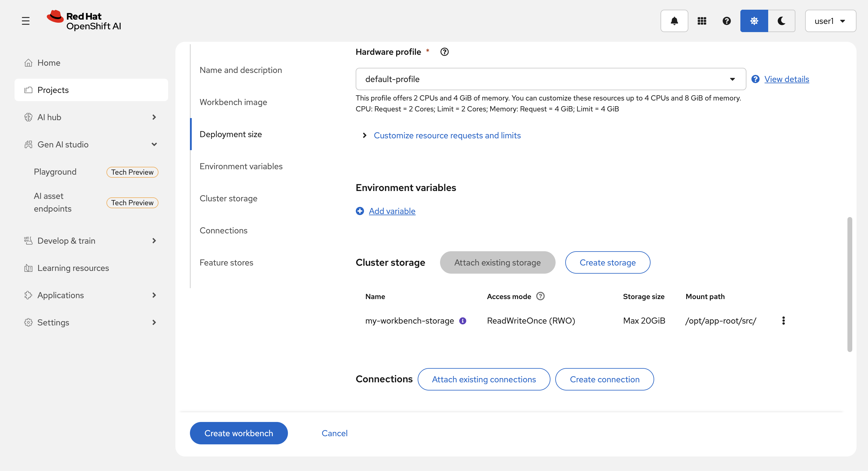Open the default-profile hardware profile dropdown
This screenshot has width=868, height=471.
[x=550, y=79]
